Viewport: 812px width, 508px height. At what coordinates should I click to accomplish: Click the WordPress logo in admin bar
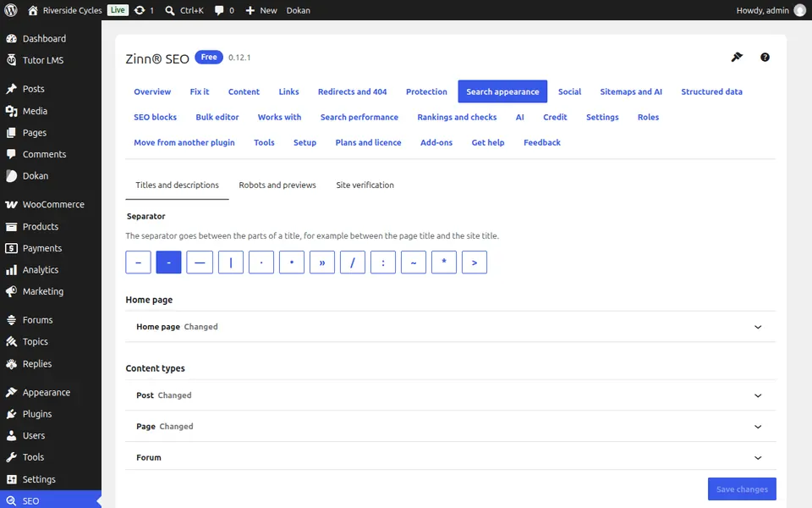[10, 10]
